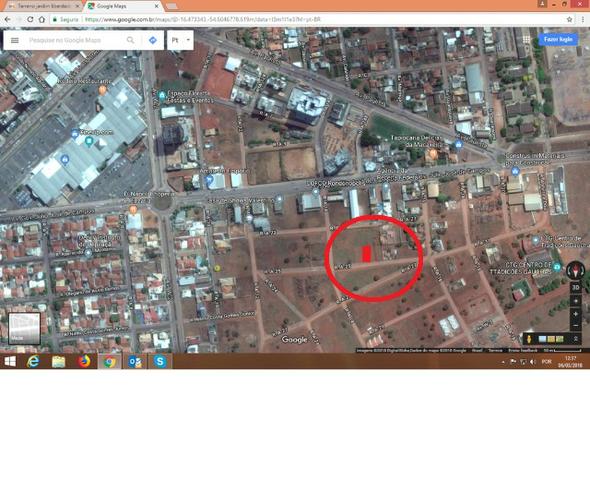590x480 pixels.
Task: Click the Pesquise no Google Maps field
Action: [75, 40]
